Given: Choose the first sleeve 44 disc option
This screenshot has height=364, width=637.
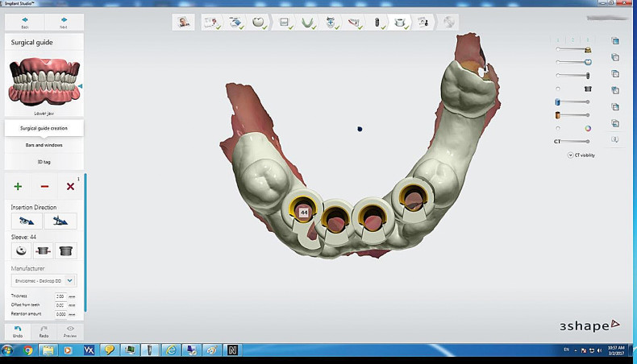Looking at the screenshot, I should pyautogui.click(x=21, y=250).
